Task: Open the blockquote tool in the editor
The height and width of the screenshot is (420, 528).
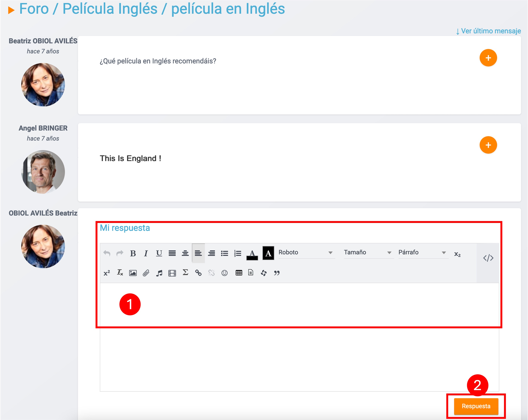Action: click(x=277, y=273)
